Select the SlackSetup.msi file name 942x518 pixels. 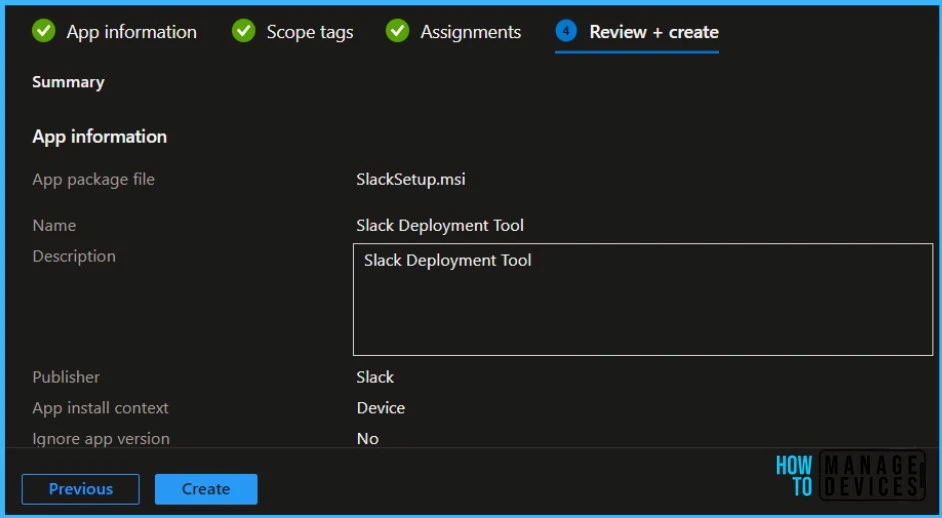[410, 180]
